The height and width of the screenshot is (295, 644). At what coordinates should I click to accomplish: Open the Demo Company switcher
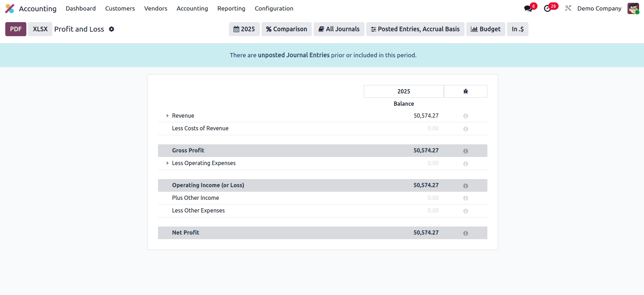[599, 8]
